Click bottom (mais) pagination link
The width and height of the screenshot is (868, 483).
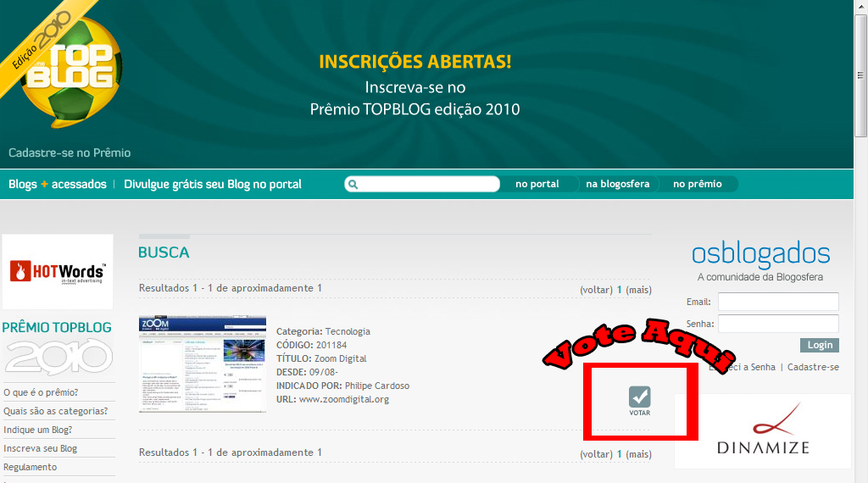638,454
